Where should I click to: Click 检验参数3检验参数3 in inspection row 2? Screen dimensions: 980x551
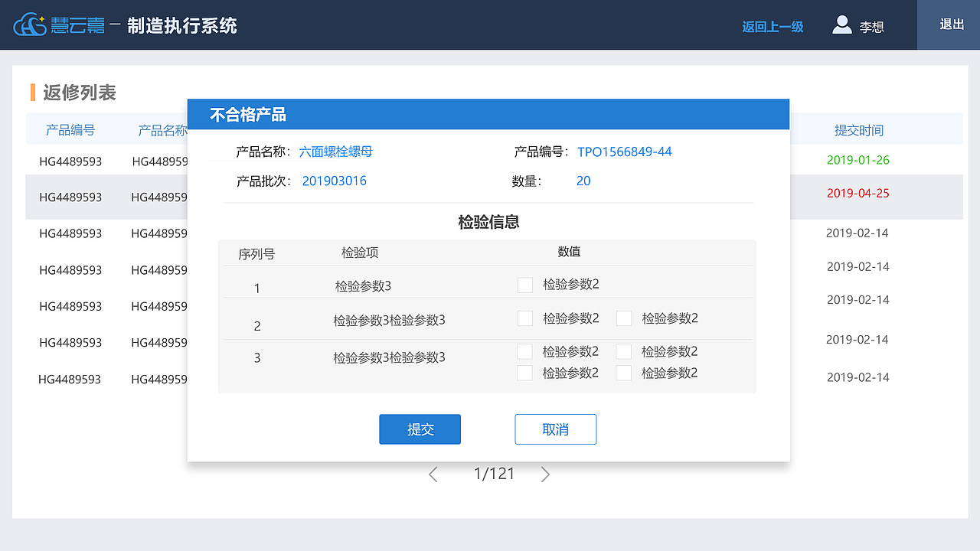click(389, 320)
